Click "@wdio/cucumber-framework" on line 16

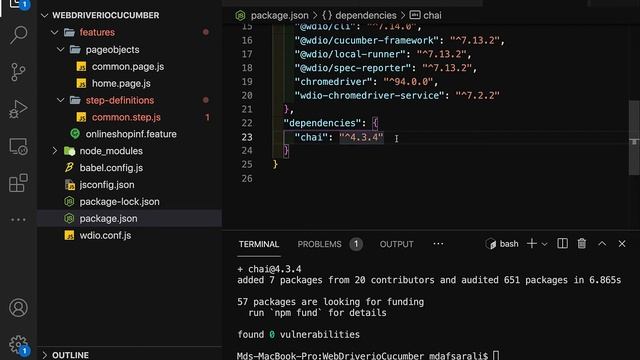[367, 40]
